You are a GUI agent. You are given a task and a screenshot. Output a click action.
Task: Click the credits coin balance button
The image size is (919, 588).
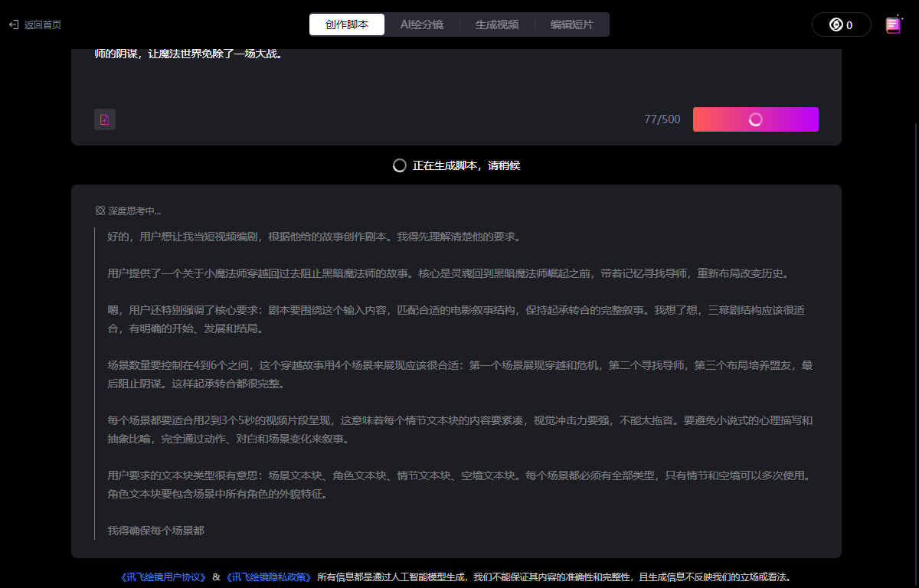pyautogui.click(x=841, y=24)
